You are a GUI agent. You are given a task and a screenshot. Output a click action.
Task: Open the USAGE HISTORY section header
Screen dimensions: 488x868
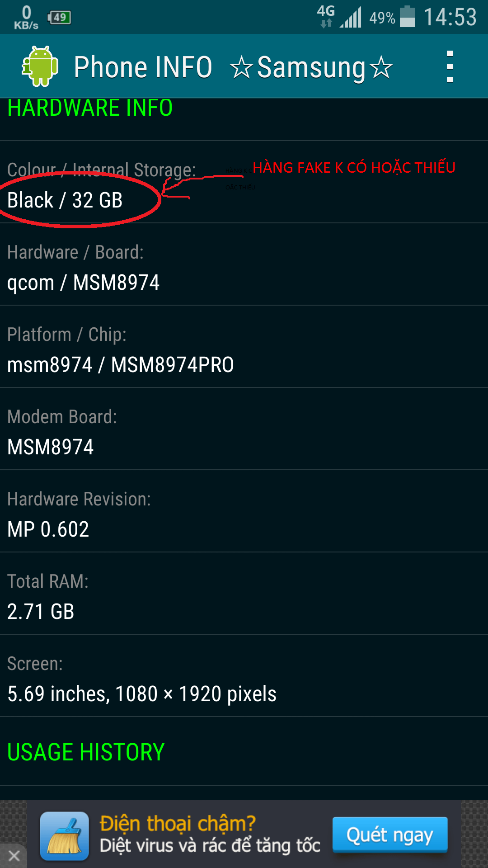[86, 752]
